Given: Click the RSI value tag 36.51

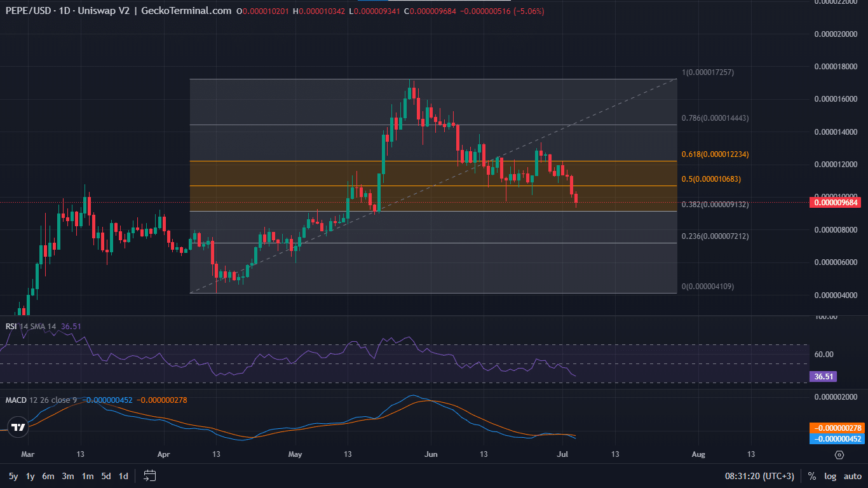Looking at the screenshot, I should pos(824,376).
